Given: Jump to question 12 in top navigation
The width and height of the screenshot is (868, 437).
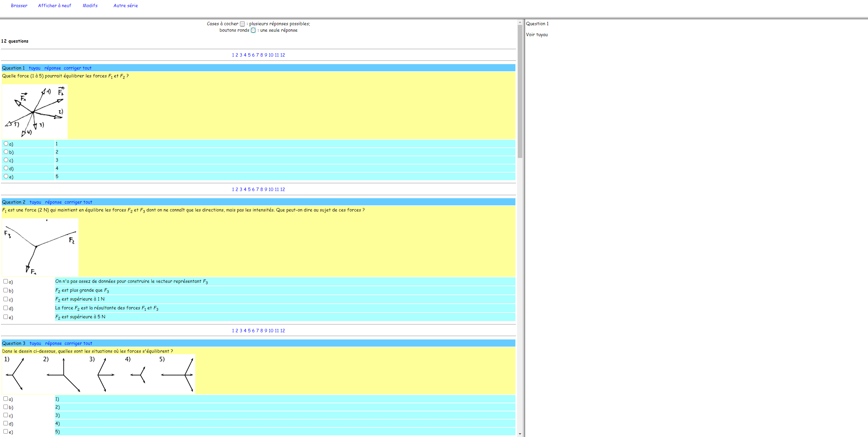Looking at the screenshot, I should [x=283, y=55].
